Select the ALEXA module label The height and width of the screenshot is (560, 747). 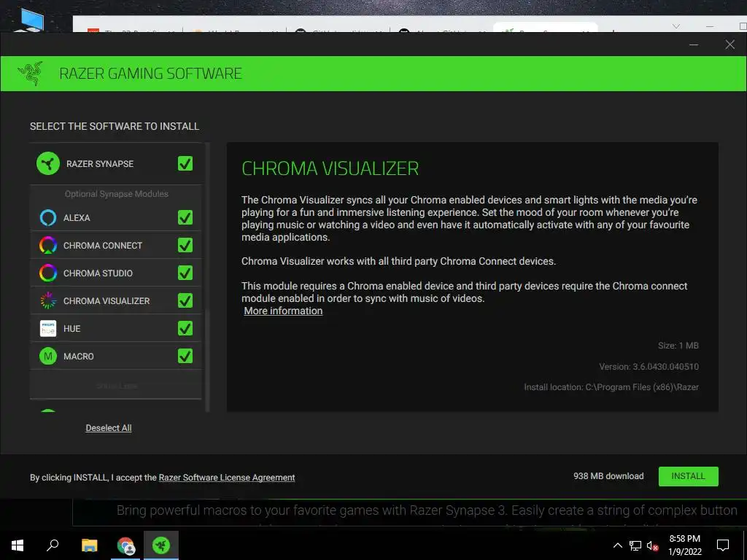(77, 217)
